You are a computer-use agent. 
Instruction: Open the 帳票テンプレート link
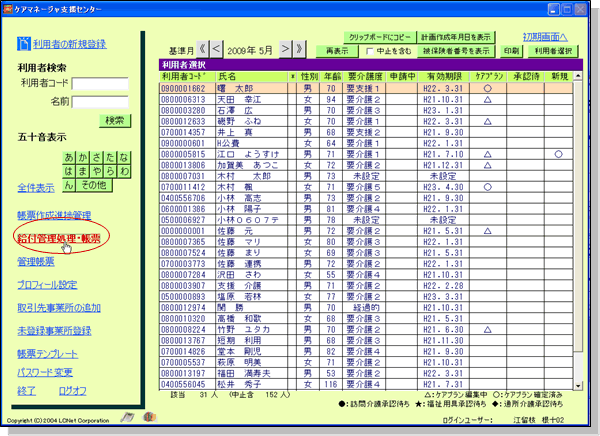click(47, 354)
